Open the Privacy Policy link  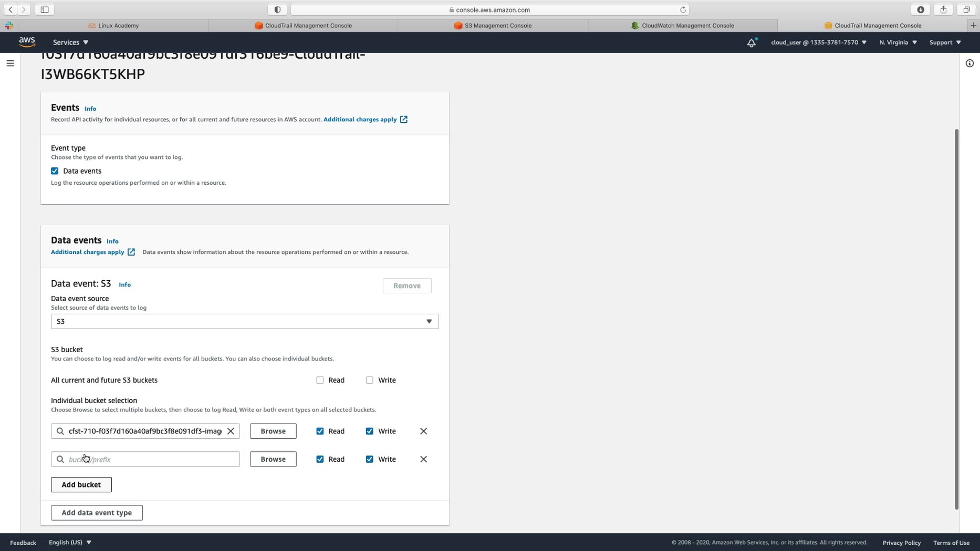(x=901, y=543)
